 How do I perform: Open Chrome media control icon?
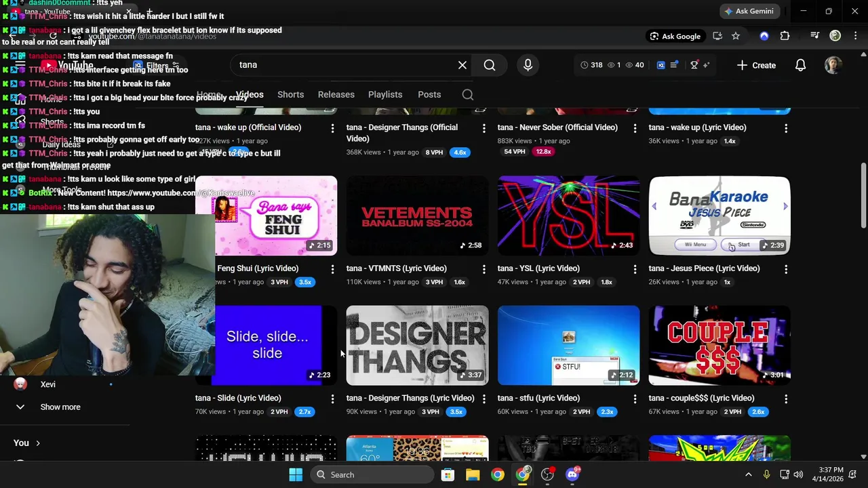click(x=815, y=36)
